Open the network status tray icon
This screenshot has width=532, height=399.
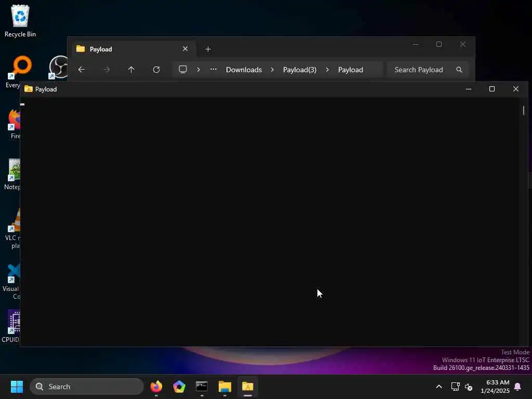pos(455,387)
